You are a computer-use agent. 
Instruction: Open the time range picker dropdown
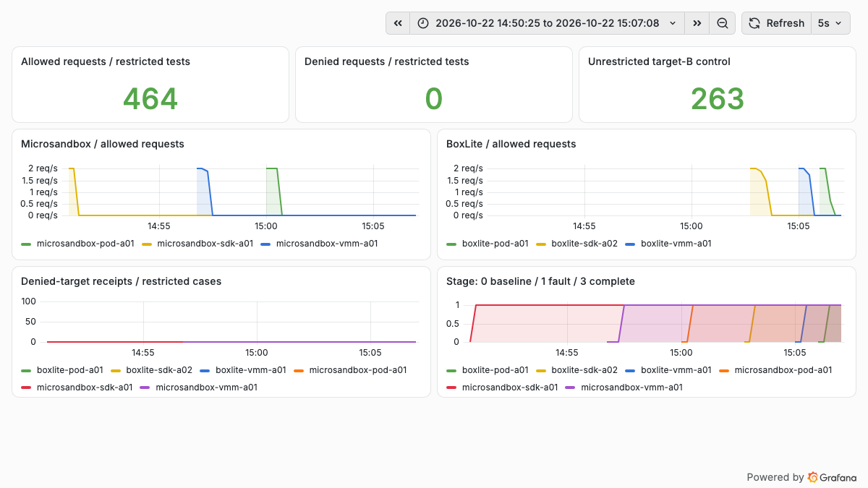tap(547, 23)
